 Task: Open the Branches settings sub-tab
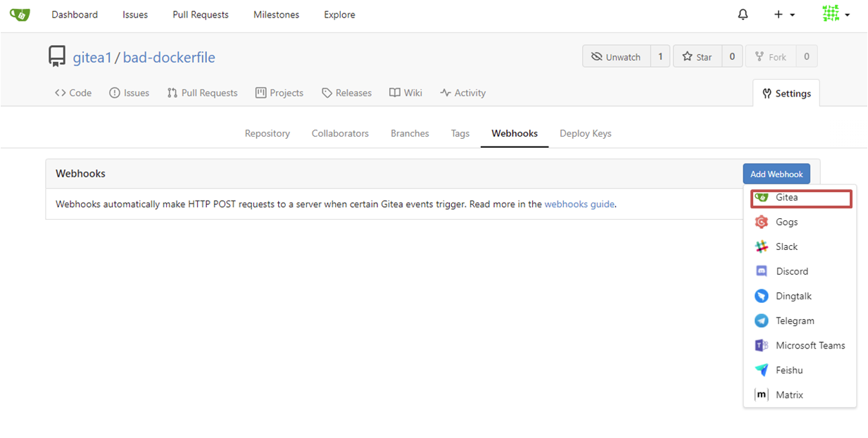tap(410, 134)
